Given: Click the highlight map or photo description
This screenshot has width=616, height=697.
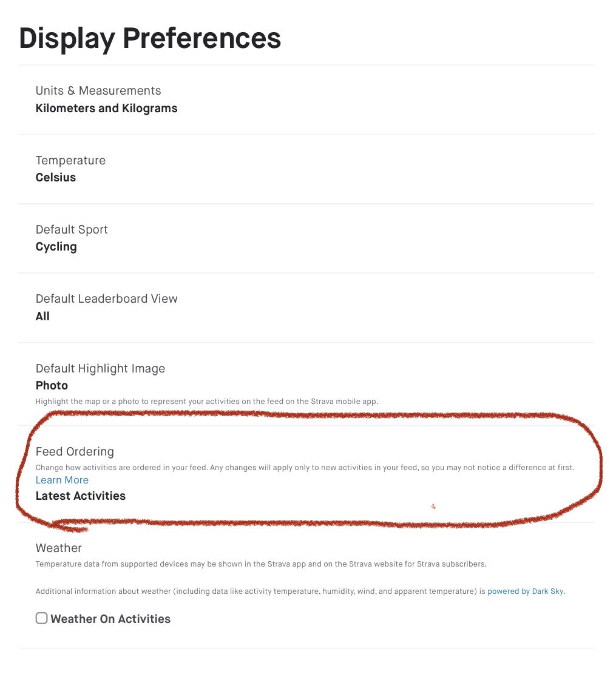Looking at the screenshot, I should click(206, 401).
